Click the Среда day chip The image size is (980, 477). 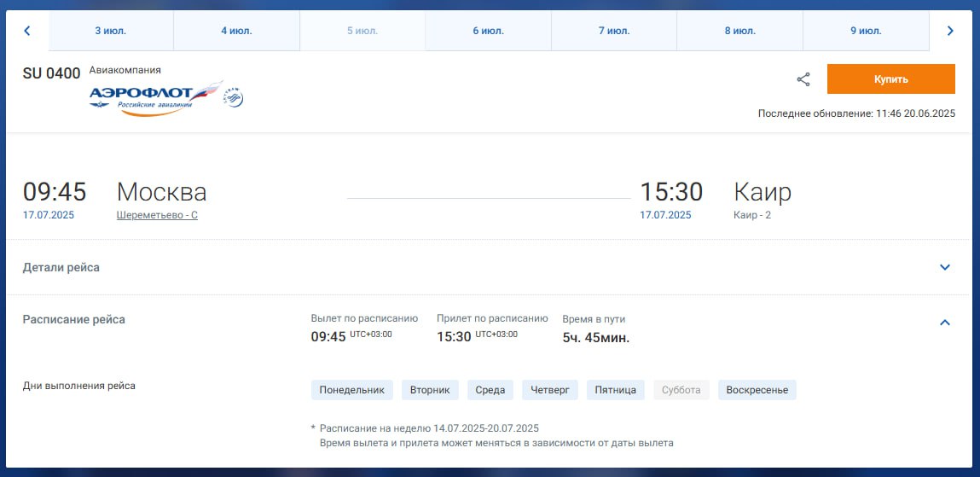(x=490, y=390)
